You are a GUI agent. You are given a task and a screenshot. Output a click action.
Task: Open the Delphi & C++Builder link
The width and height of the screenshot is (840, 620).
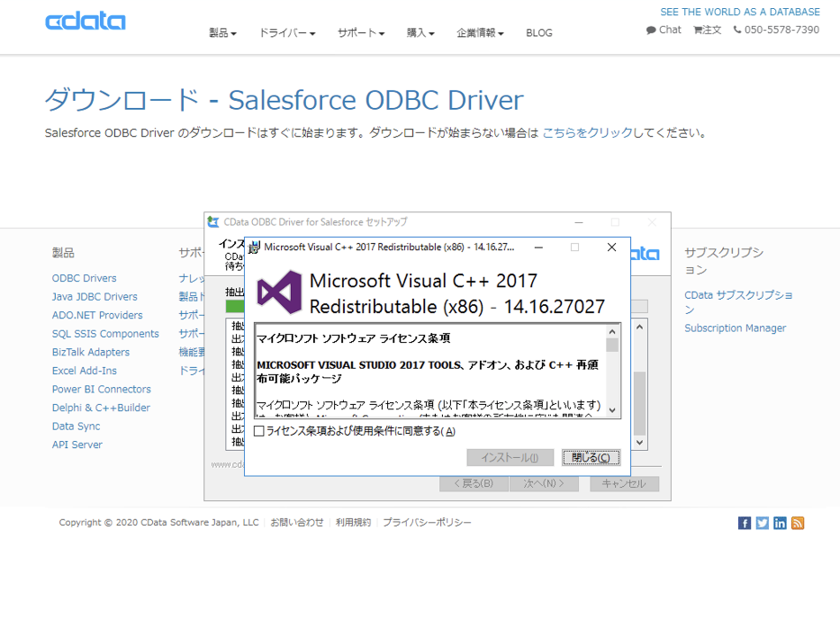[x=101, y=408]
